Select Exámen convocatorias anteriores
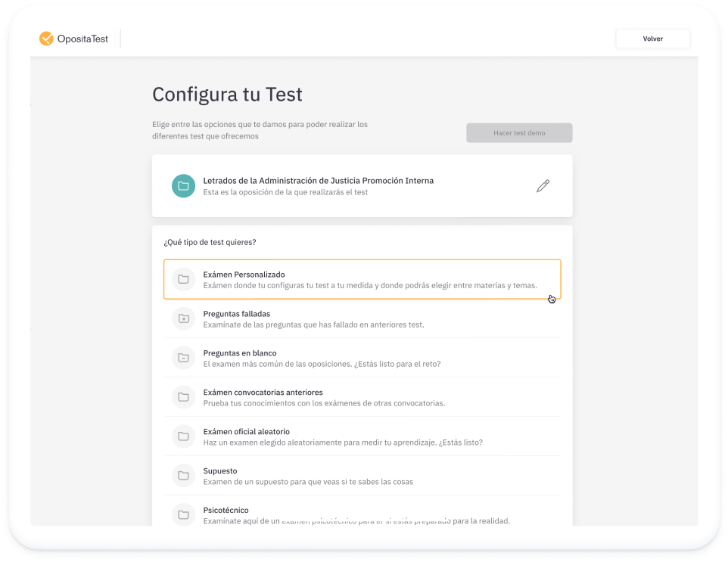The height and width of the screenshot is (562, 728). (362, 397)
